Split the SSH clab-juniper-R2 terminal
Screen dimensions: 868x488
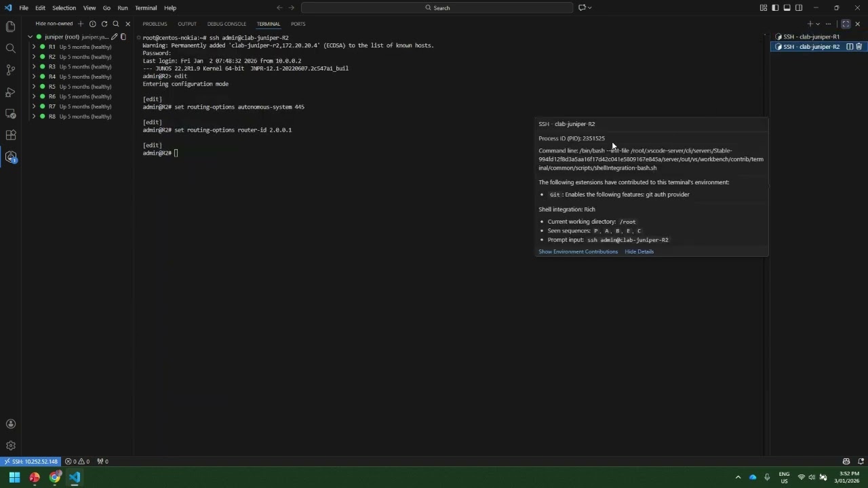pyautogui.click(x=849, y=47)
